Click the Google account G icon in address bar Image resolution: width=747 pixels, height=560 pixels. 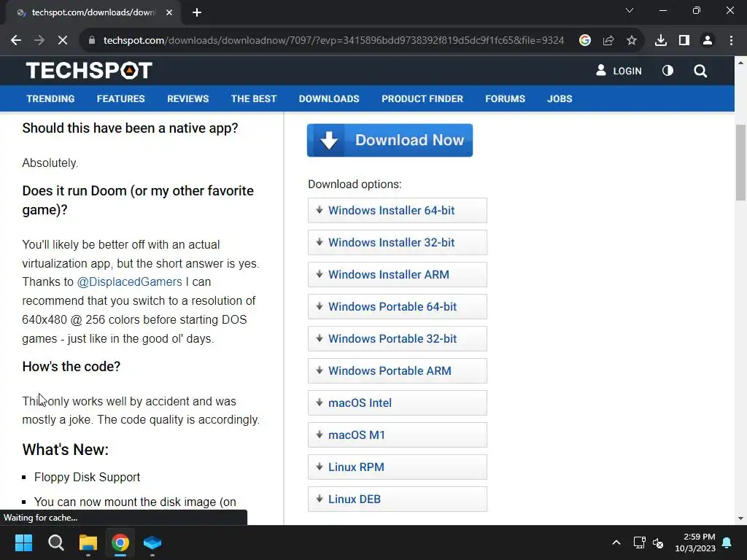click(x=585, y=41)
